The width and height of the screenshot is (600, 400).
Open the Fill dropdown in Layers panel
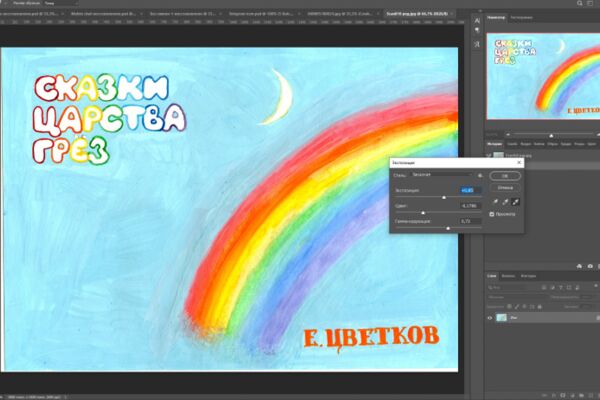coord(587,307)
